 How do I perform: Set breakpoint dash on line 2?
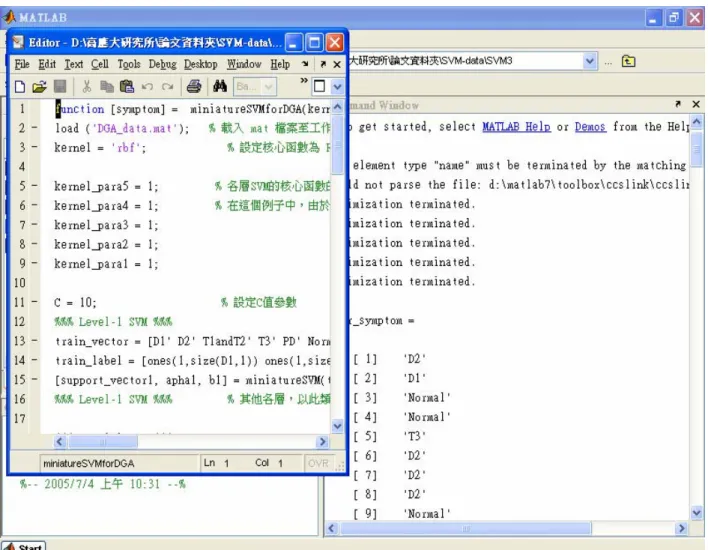click(34, 128)
